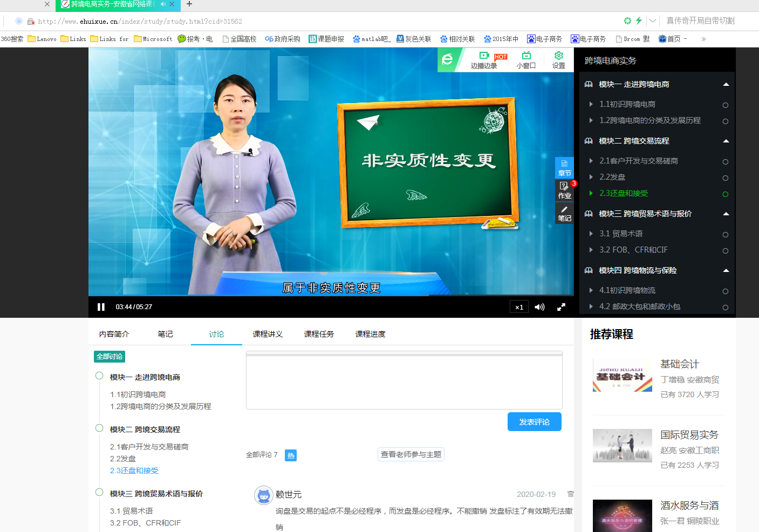Toggle completion circle for 2.2发盘
This screenshot has width=759, height=532.
(725, 178)
